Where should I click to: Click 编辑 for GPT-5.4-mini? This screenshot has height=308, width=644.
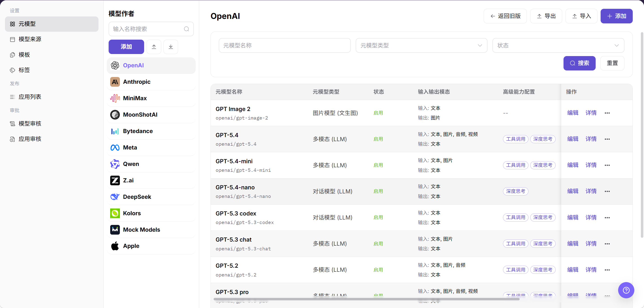[x=572, y=165]
